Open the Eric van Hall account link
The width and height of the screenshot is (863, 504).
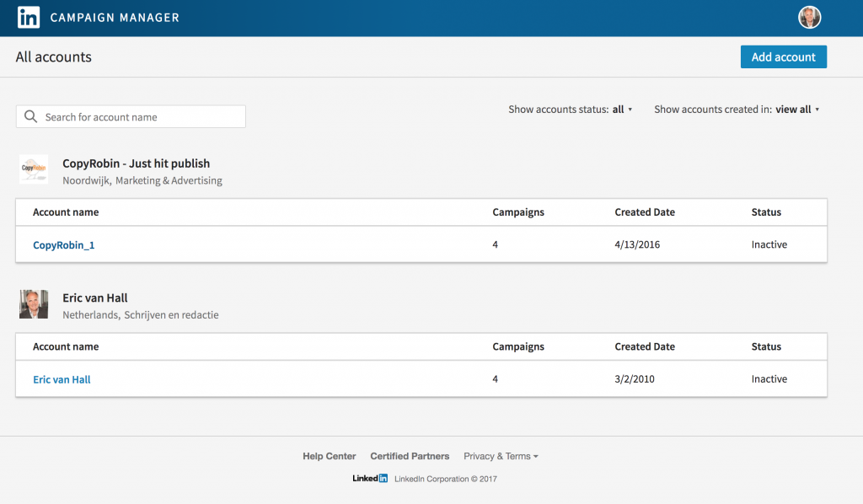point(62,379)
